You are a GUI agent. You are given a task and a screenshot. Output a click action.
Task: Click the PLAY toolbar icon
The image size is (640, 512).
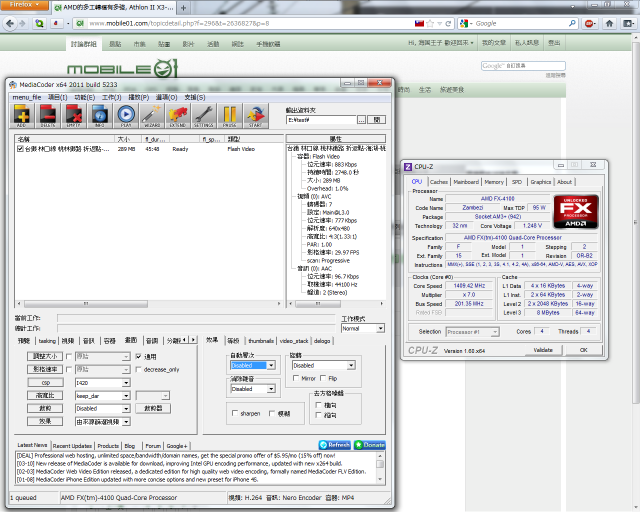pos(126,116)
